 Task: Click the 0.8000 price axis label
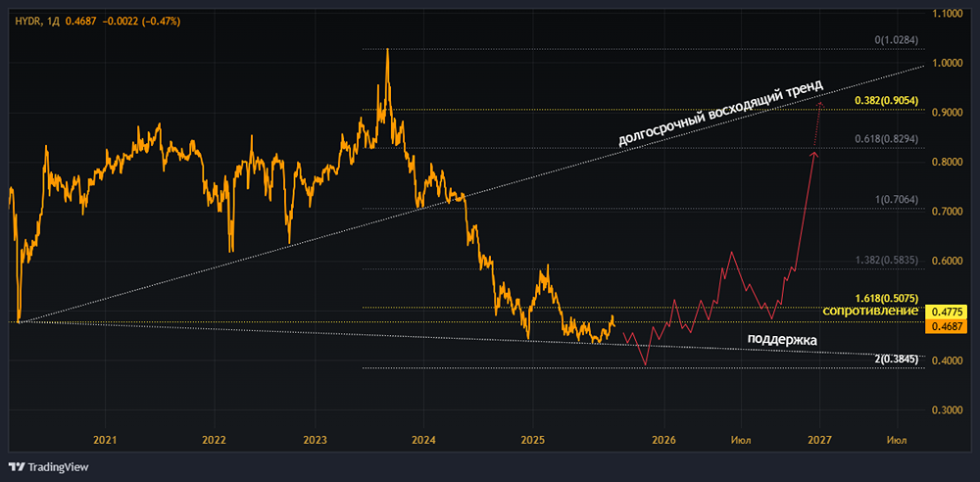947,163
